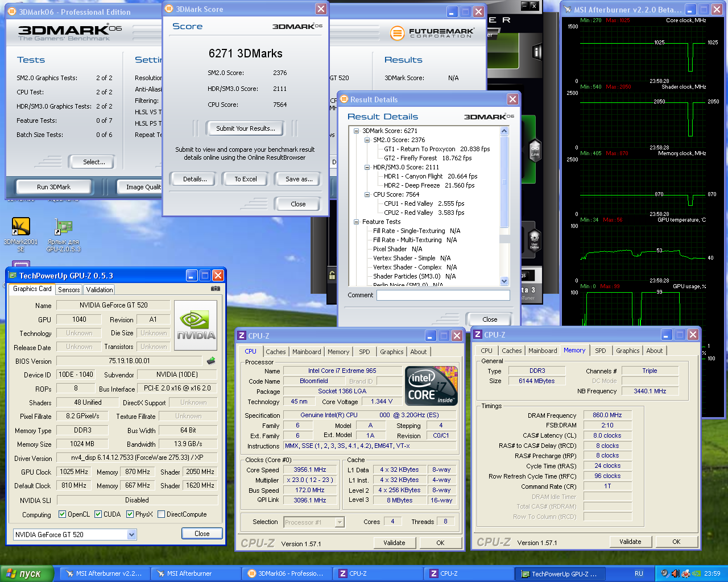
Task: Click Close in the 3DMark Score window
Action: pyautogui.click(x=298, y=204)
